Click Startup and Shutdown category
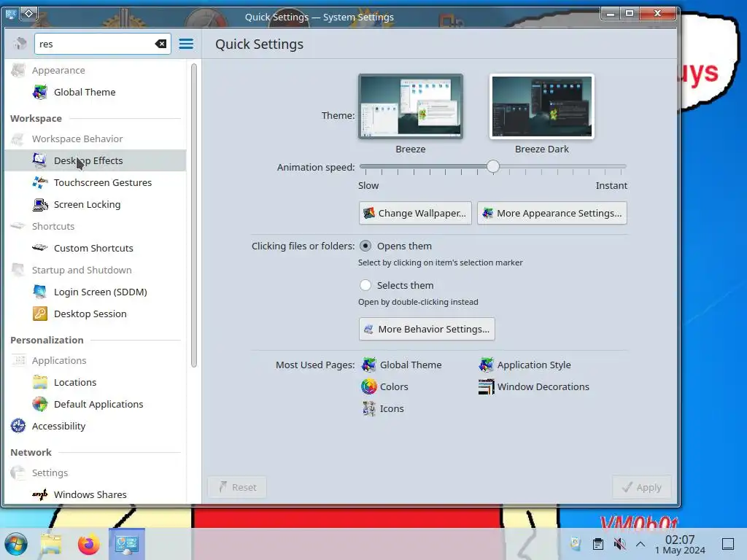Screen dimensions: 747x560 (x=96, y=270)
